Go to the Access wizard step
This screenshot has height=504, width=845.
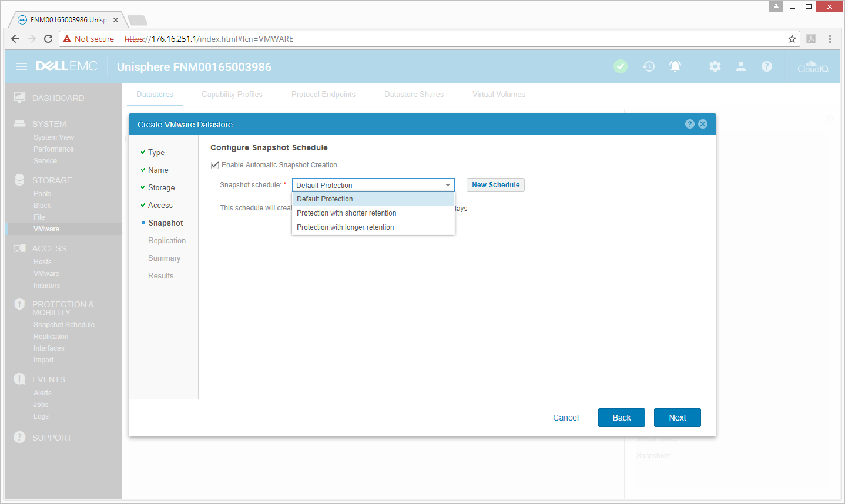pos(160,205)
